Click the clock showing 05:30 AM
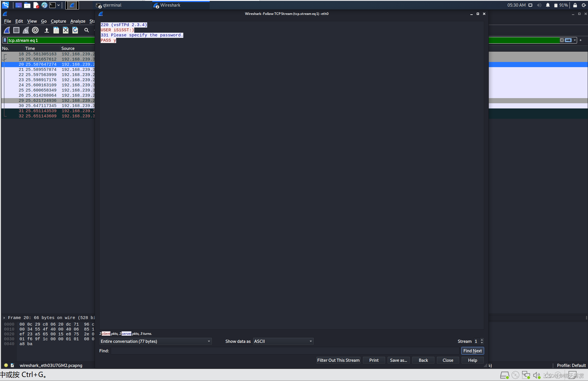This screenshot has height=381, width=588. tap(516, 5)
